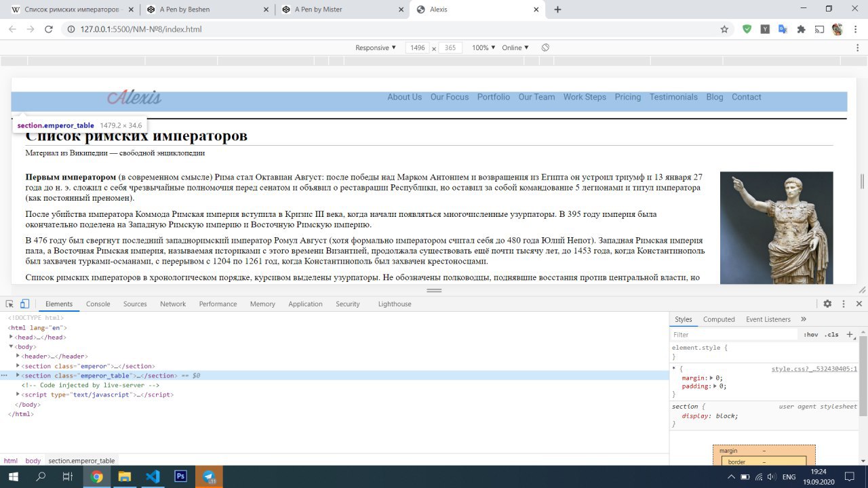Open Windows Start menu
This screenshot has width=868, height=488.
[x=14, y=476]
